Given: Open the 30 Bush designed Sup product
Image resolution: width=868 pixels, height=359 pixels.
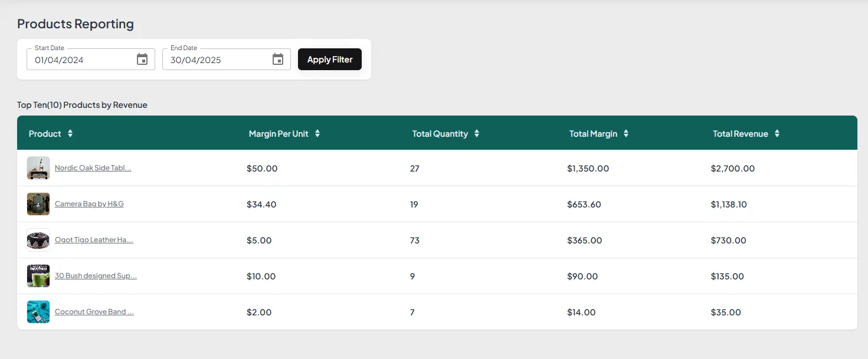Looking at the screenshot, I should coord(96,276).
